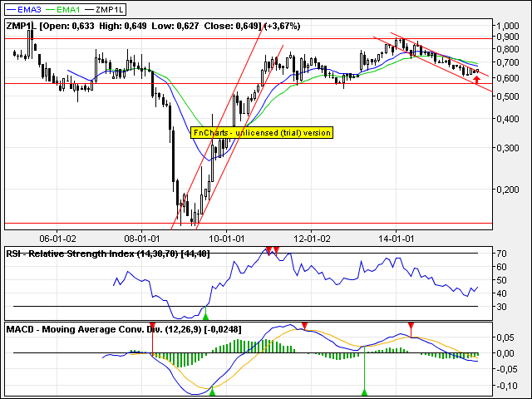Click the MACD 0,00 axis label
The width and height of the screenshot is (532, 399).
[505, 353]
